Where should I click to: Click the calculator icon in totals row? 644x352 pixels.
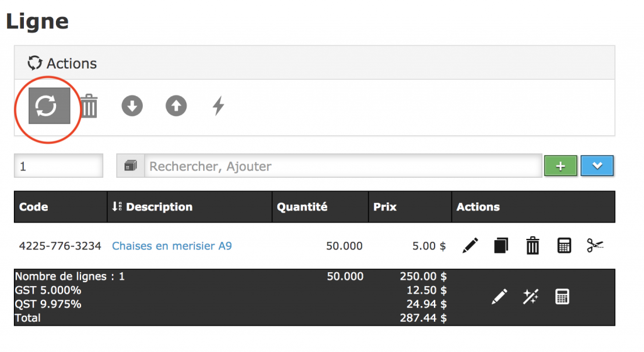562,297
